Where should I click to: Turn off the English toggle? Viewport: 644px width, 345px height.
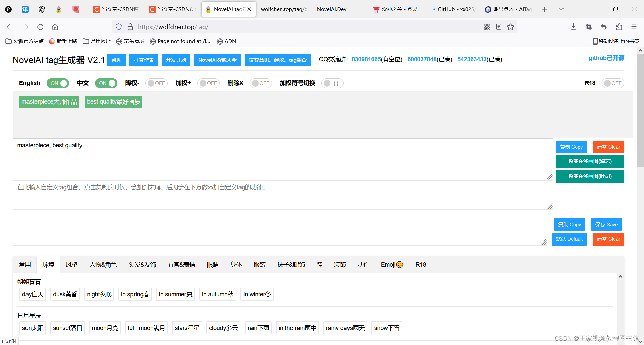[x=58, y=83]
